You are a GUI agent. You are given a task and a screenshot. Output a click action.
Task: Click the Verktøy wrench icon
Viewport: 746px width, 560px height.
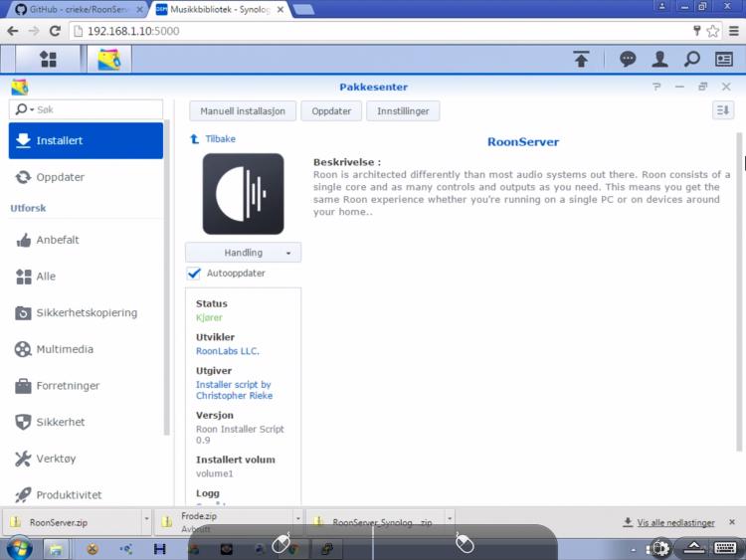23,459
